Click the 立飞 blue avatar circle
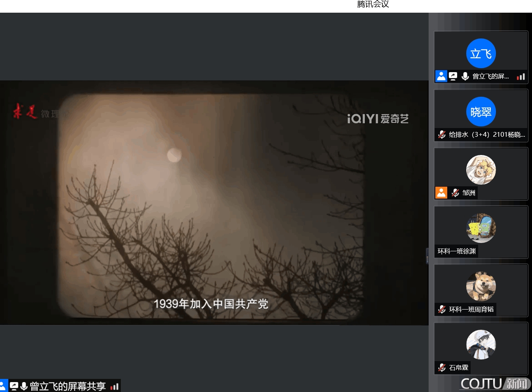 pos(481,54)
